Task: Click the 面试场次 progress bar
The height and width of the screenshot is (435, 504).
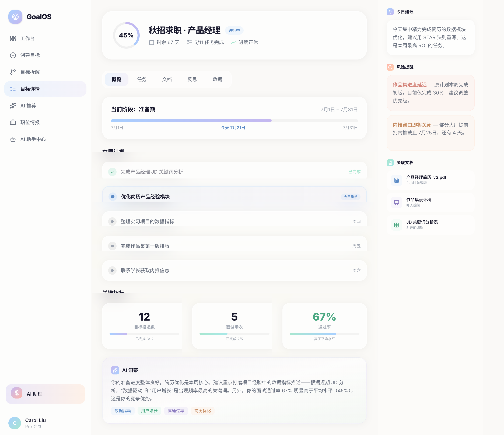Action: tap(234, 334)
